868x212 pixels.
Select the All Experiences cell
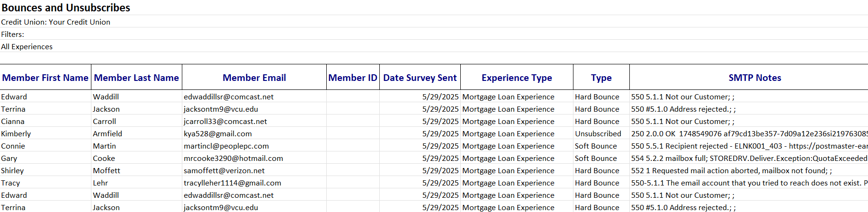(27, 46)
